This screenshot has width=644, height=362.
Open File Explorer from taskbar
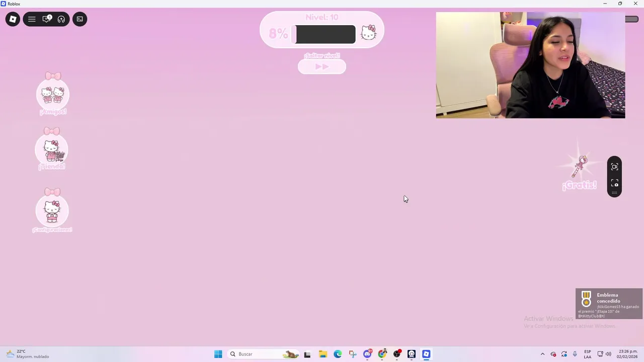click(323, 354)
